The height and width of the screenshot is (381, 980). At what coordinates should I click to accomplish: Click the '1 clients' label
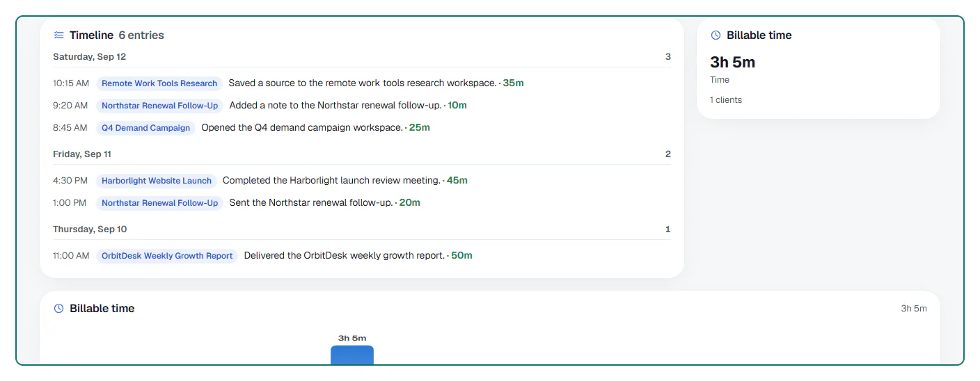[726, 100]
